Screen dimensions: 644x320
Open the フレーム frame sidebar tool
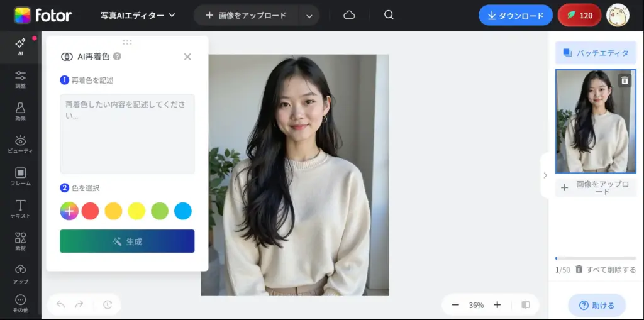(x=20, y=177)
